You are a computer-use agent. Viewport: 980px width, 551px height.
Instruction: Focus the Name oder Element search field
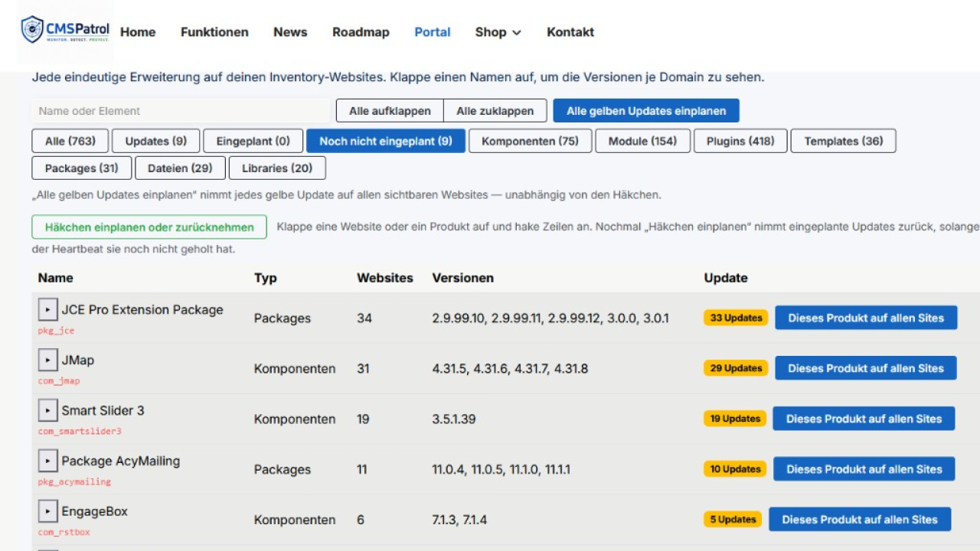pos(181,111)
